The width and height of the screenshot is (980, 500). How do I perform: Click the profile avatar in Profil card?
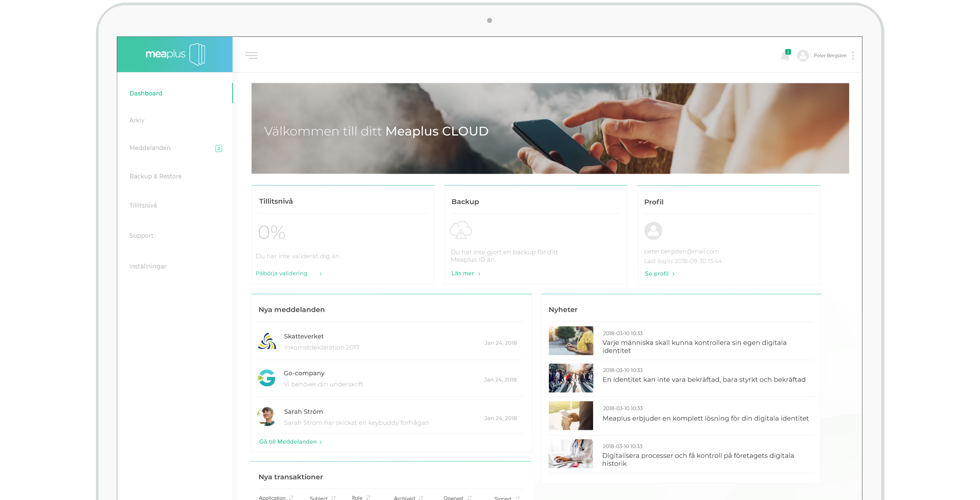(x=653, y=231)
